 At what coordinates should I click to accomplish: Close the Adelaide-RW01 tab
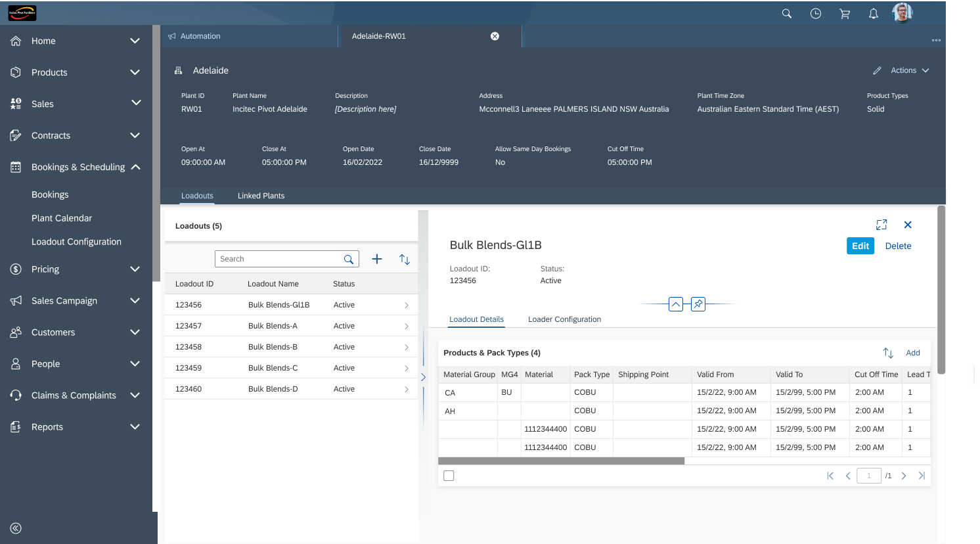[495, 36]
